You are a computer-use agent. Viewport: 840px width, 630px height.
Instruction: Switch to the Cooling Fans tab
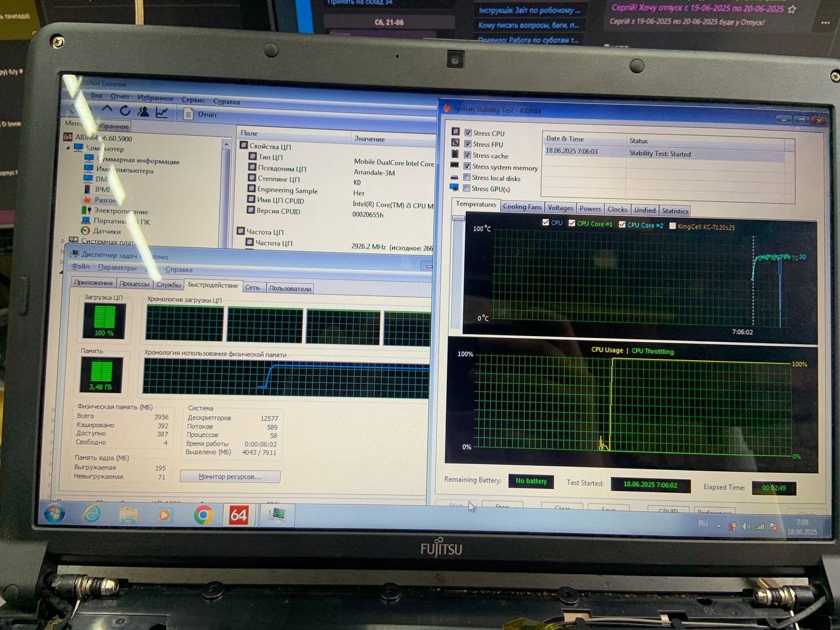point(522,207)
